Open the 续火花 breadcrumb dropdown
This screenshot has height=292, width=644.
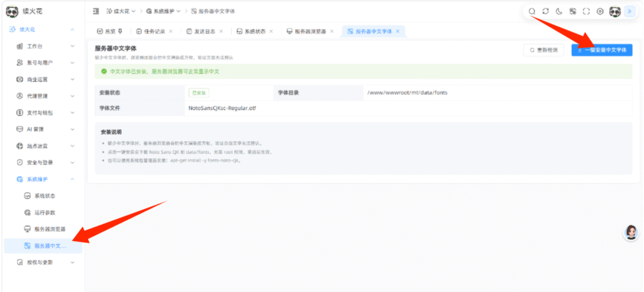[x=121, y=11]
